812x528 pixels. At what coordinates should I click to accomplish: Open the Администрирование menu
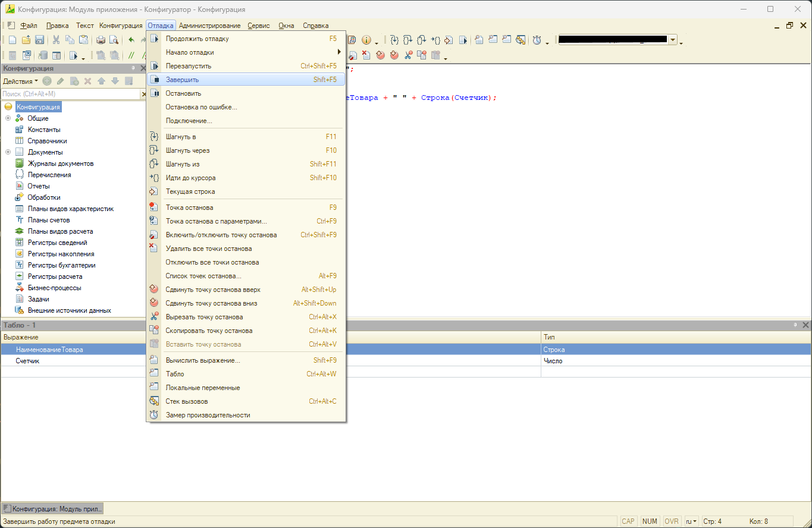[x=209, y=26]
